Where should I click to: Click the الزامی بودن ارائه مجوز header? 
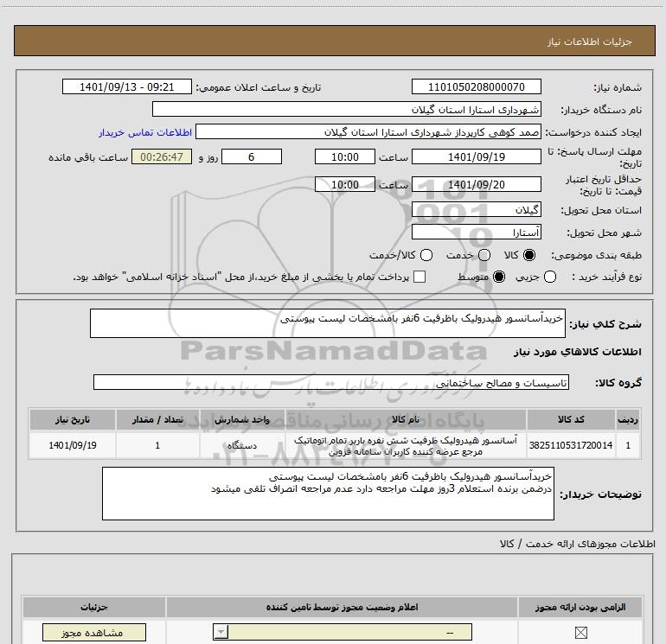580,607
